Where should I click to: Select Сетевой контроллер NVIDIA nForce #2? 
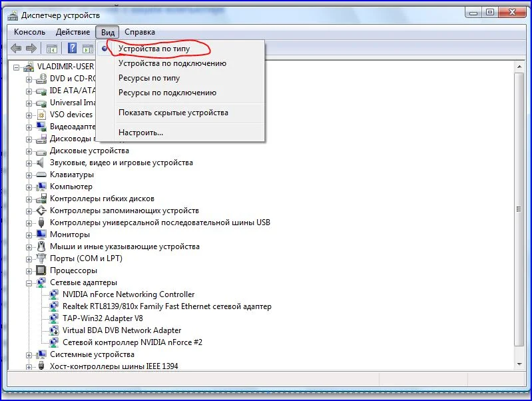(x=133, y=342)
